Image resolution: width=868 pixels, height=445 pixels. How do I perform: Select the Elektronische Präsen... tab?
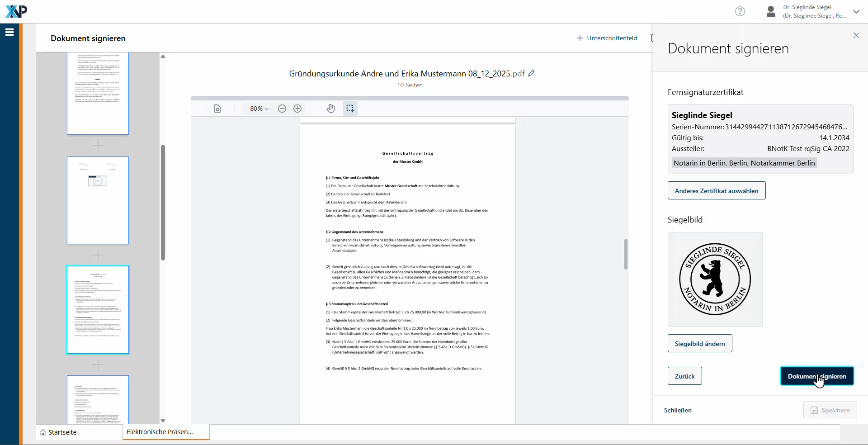pos(160,432)
